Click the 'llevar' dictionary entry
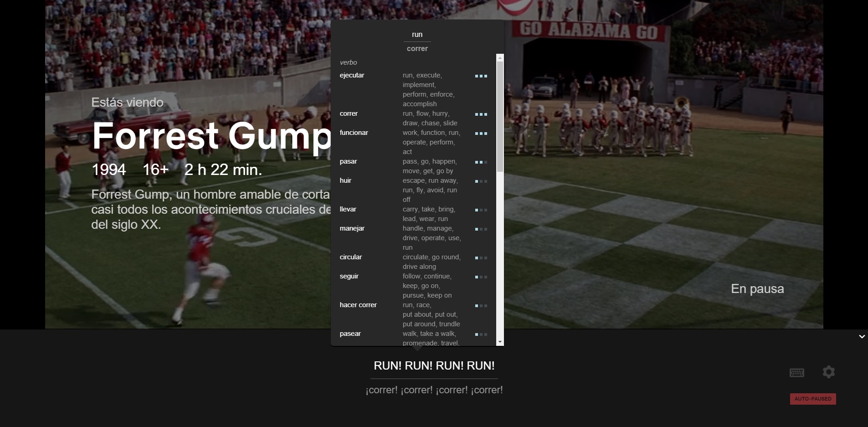Screen dimensions: 868x427 [348, 209]
